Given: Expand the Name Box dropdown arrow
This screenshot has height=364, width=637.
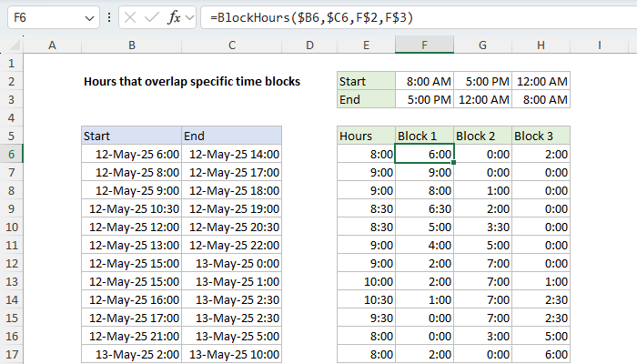Looking at the screenshot, I should (89, 18).
